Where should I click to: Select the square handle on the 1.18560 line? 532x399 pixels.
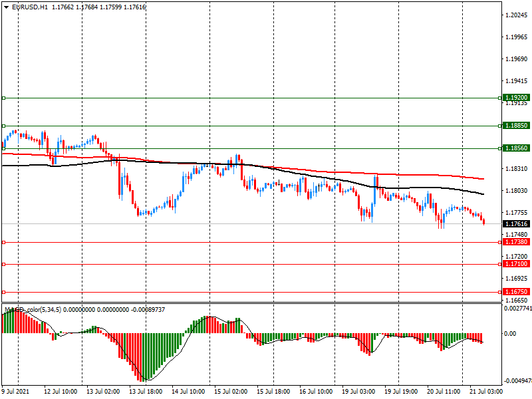3,148
